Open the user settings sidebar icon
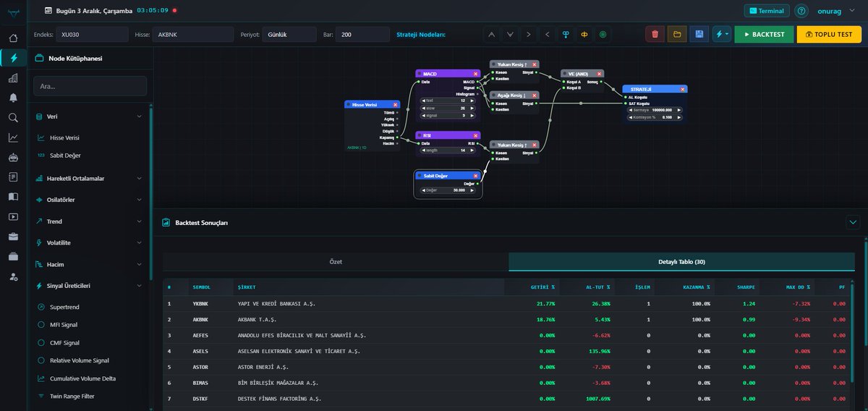This screenshot has height=411, width=868. (x=13, y=276)
